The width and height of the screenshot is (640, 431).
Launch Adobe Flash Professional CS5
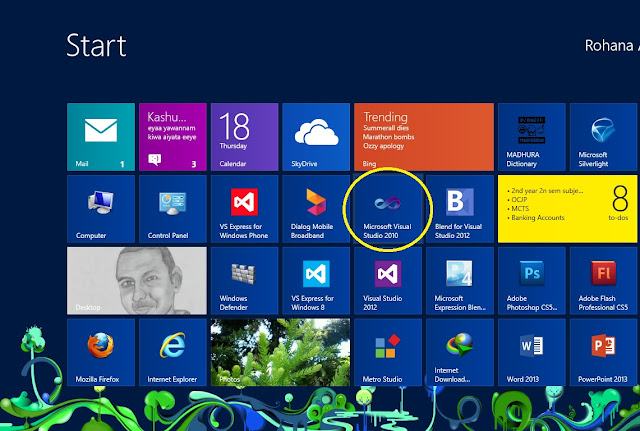point(603,281)
